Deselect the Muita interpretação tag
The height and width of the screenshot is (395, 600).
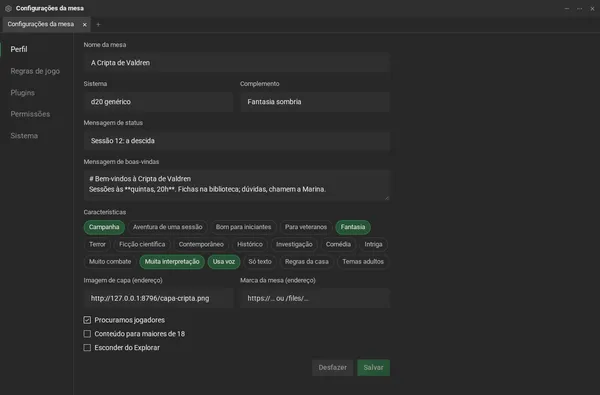coord(172,262)
